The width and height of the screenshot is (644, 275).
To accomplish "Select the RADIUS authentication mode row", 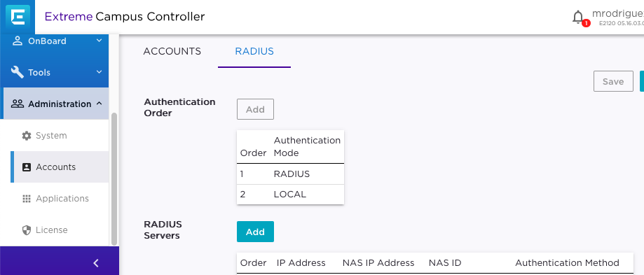I will point(290,174).
